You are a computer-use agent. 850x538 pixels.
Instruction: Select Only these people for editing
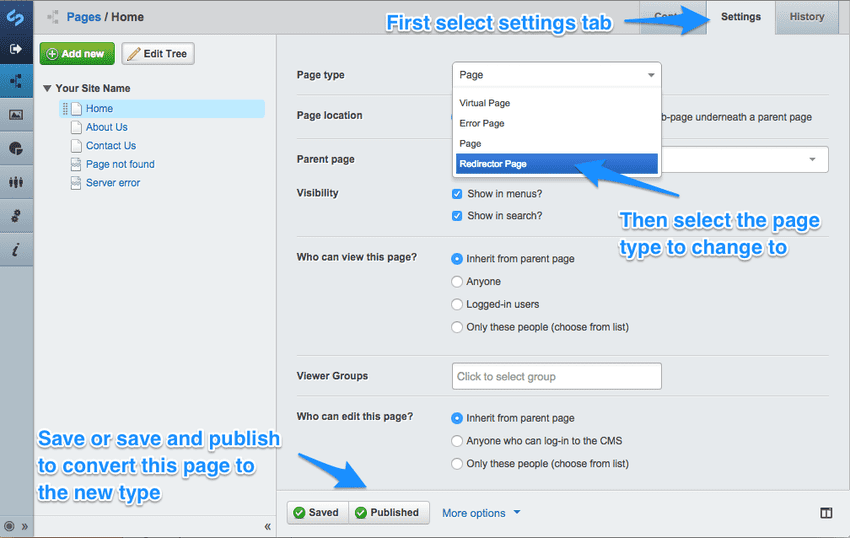pyautogui.click(x=457, y=464)
